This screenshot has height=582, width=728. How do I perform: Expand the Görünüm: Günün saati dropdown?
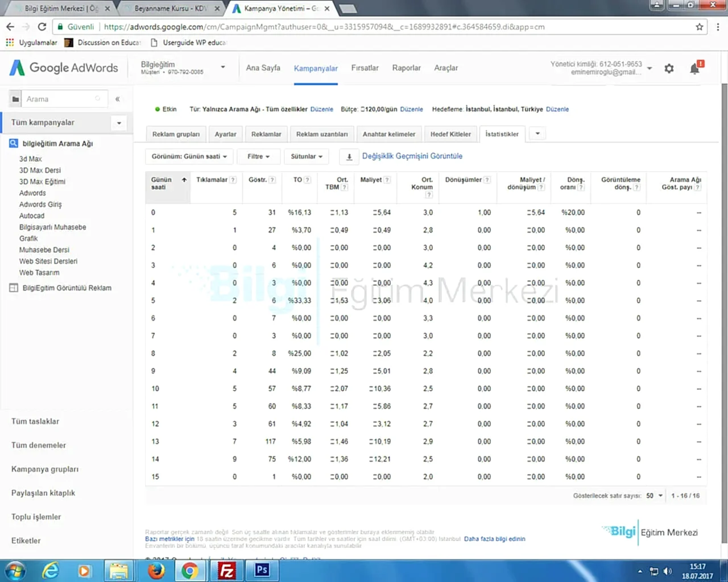(189, 156)
